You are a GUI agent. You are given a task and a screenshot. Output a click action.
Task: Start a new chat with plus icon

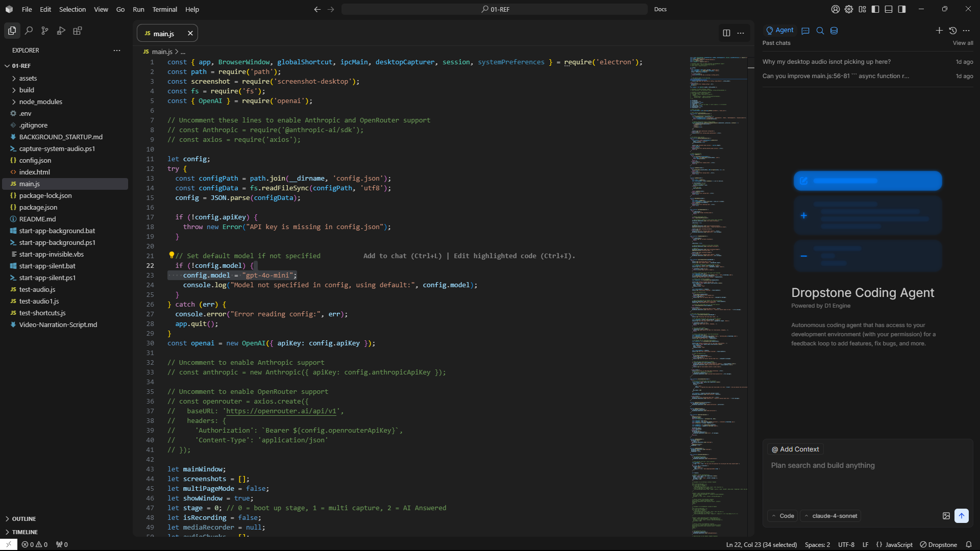click(x=939, y=31)
